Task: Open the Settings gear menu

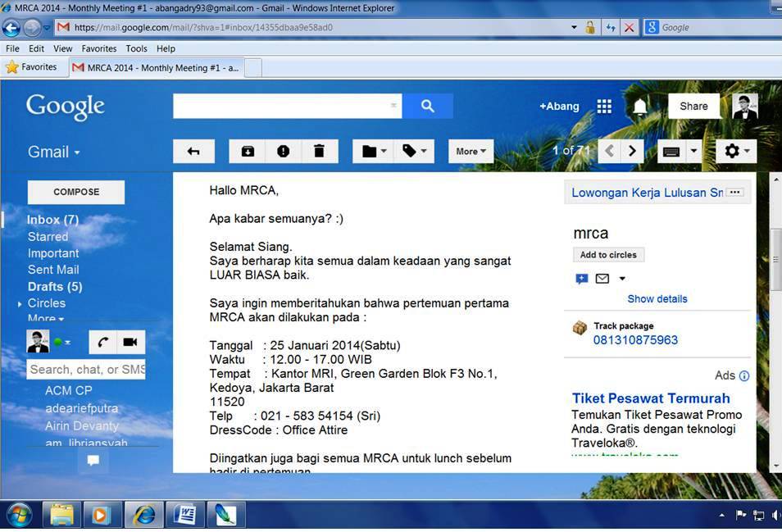Action: click(x=736, y=151)
